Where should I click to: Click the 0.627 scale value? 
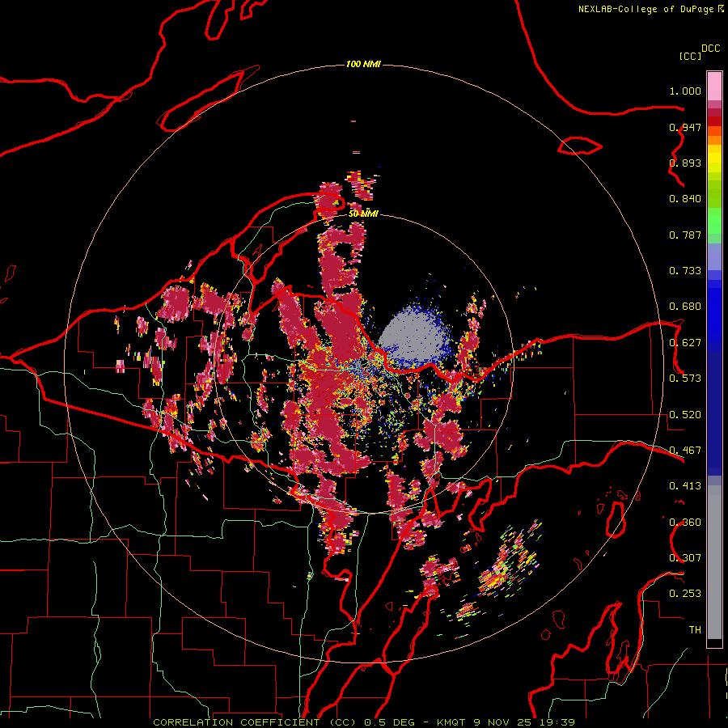coord(685,343)
